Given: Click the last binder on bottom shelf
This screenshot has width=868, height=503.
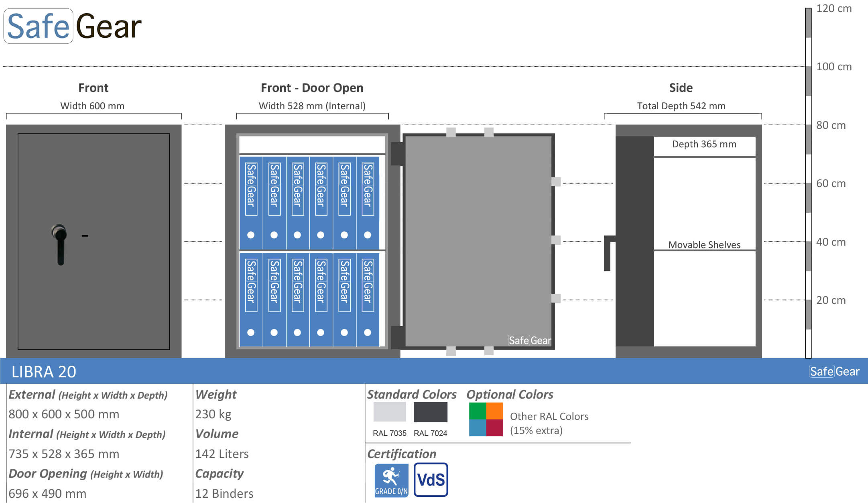Looking at the screenshot, I should [x=368, y=299].
